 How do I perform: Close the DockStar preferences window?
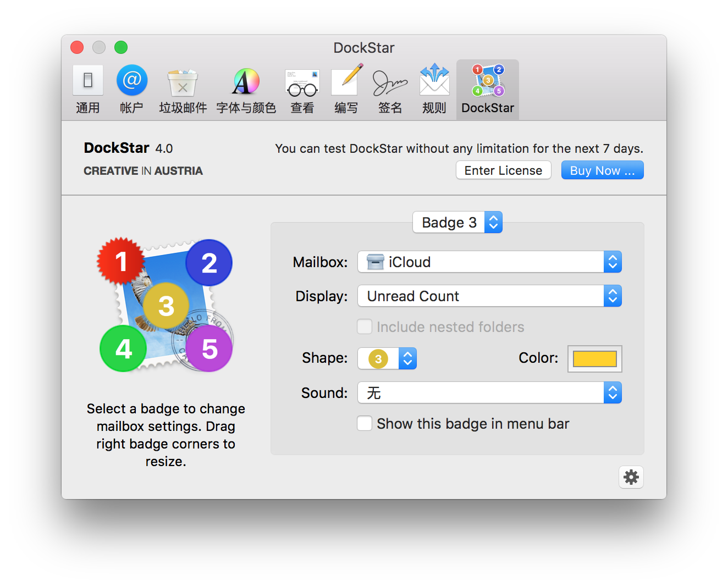pyautogui.click(x=77, y=48)
